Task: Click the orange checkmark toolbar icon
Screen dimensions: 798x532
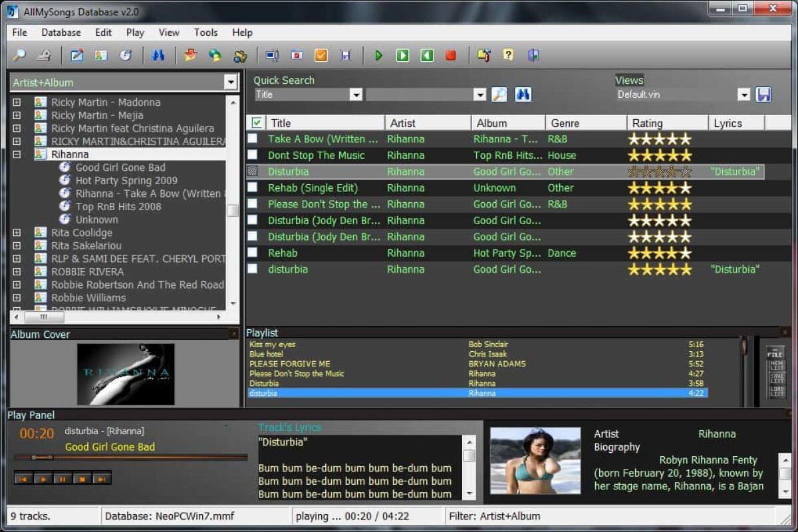Action: coord(321,55)
